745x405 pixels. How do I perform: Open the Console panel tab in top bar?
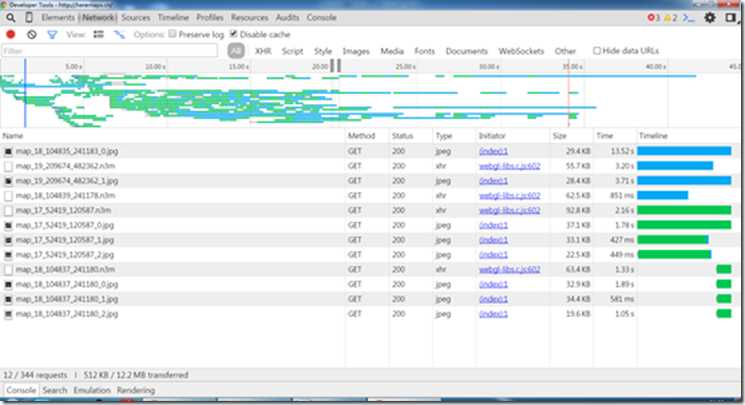point(322,18)
